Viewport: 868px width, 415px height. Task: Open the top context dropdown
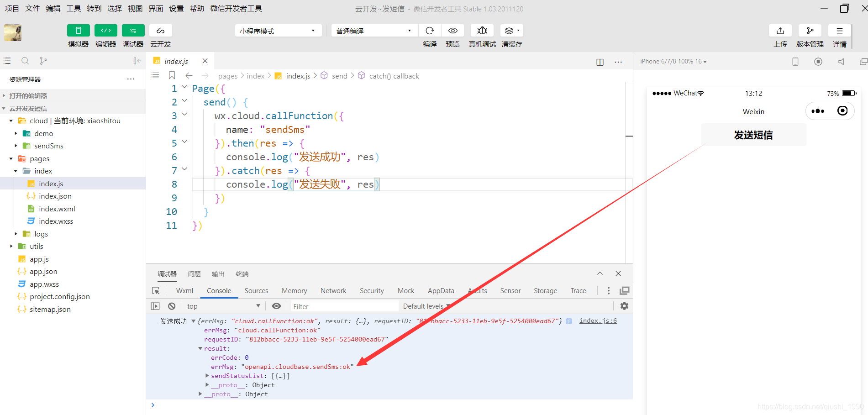tap(224, 306)
